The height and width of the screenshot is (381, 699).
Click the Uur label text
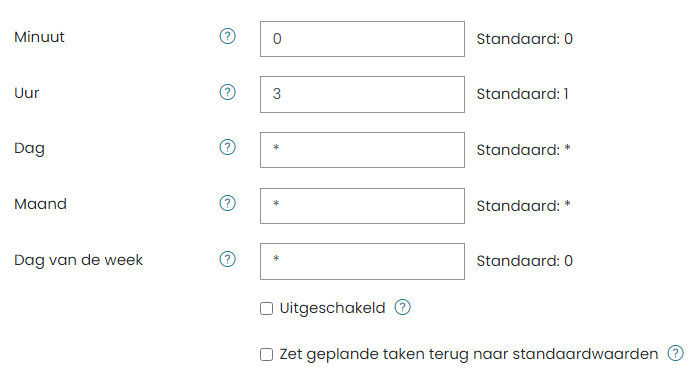27,93
